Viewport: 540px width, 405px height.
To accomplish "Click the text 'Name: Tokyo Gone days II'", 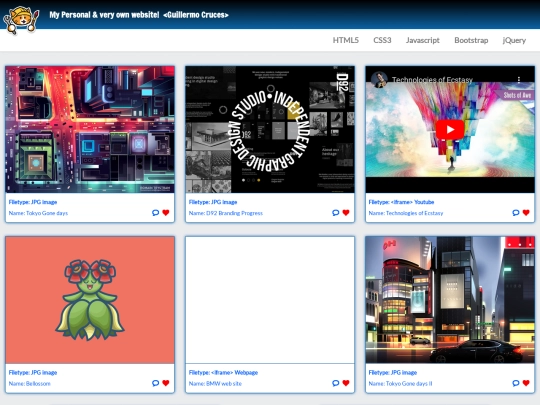I will [x=400, y=383].
